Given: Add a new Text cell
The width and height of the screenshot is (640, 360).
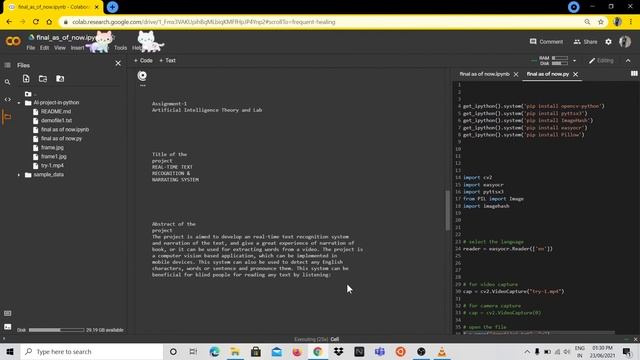Looking at the screenshot, I should 167,60.
